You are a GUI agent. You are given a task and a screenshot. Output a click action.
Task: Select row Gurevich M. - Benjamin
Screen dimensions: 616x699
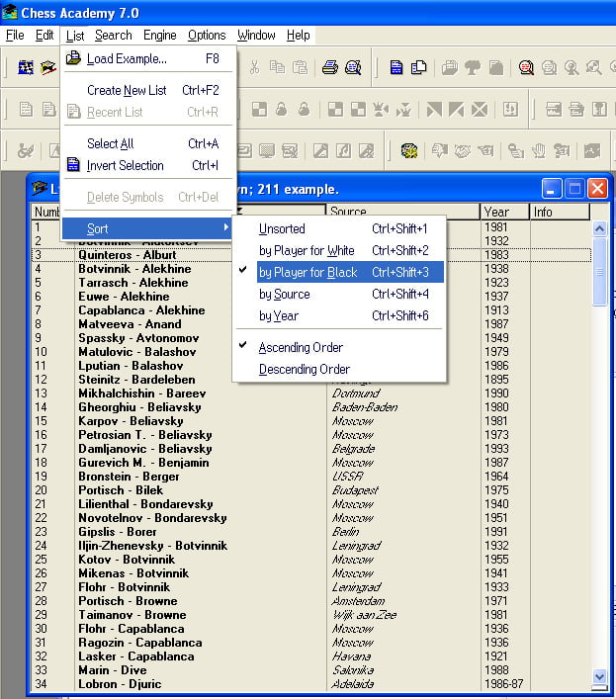tap(311, 463)
